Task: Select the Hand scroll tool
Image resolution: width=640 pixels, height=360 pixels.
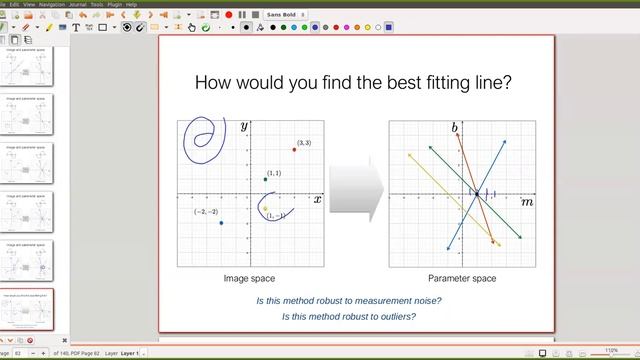Action: (x=192, y=28)
